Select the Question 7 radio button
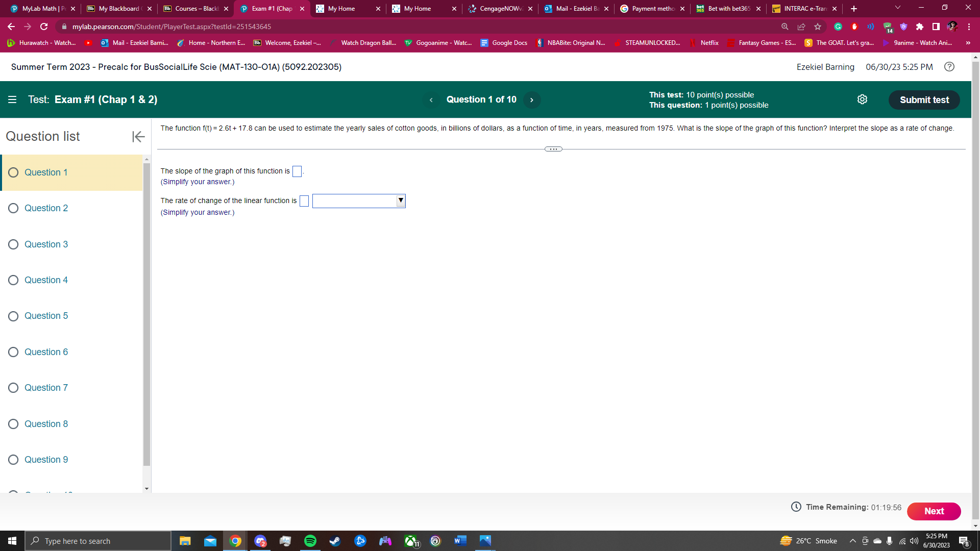Image resolution: width=980 pixels, height=551 pixels. tap(13, 388)
